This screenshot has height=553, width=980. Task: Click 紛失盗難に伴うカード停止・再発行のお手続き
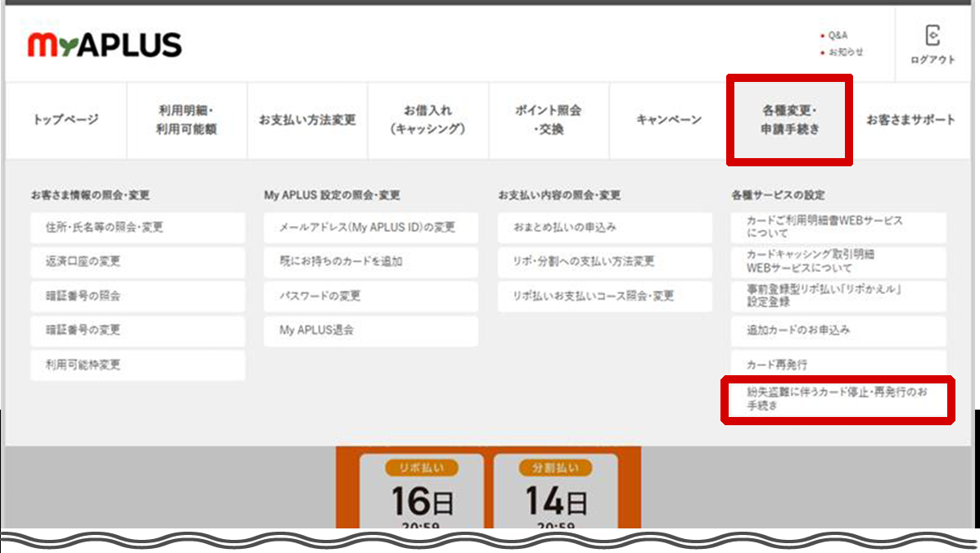click(838, 399)
